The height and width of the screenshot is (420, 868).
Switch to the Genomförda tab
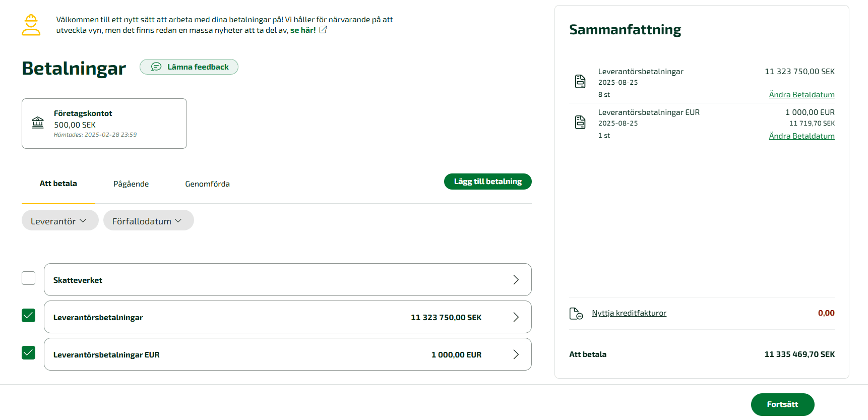(x=207, y=184)
